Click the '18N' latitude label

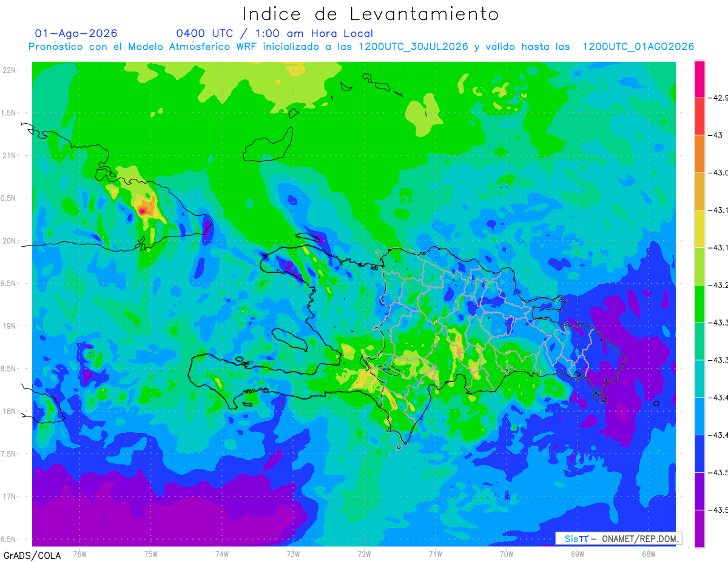click(x=10, y=412)
